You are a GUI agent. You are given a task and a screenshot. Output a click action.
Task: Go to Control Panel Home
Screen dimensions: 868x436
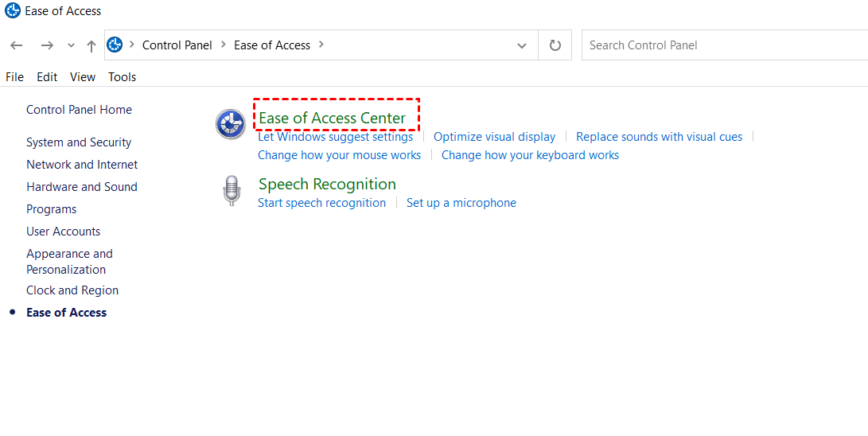(x=79, y=110)
